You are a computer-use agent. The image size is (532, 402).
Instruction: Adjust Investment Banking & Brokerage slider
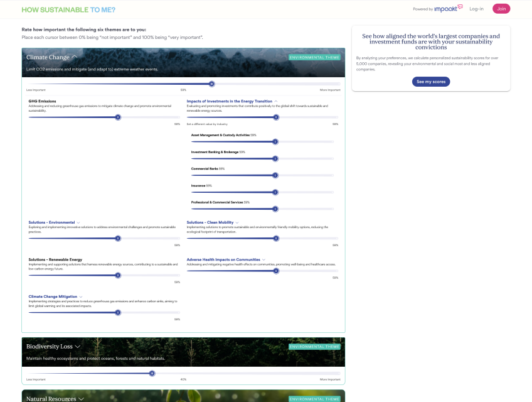pos(275,159)
